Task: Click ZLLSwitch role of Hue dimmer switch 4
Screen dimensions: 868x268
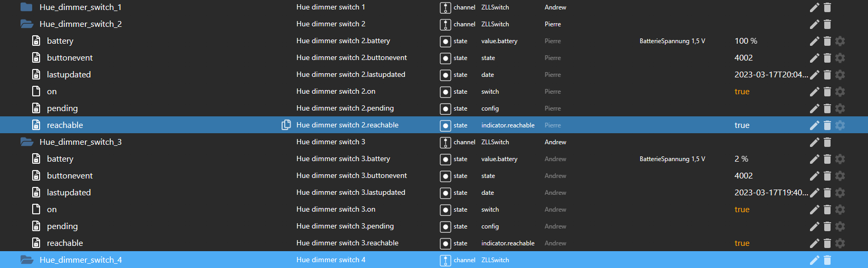Action: [495, 260]
